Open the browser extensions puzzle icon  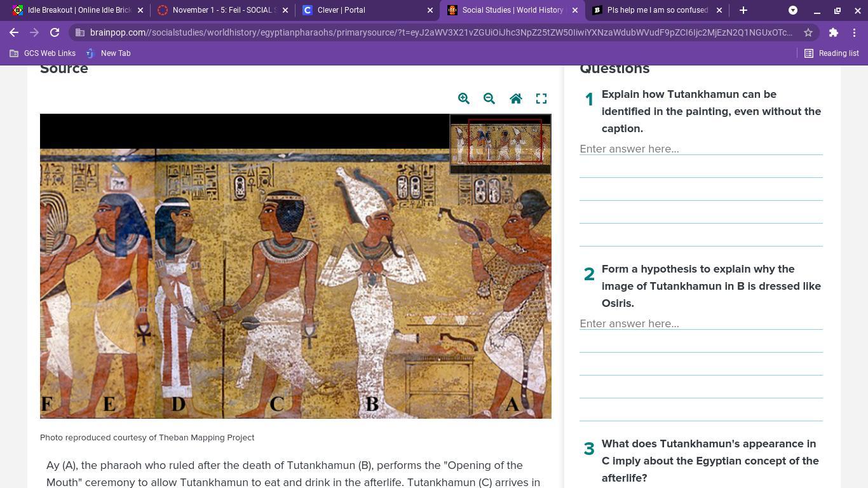point(834,32)
